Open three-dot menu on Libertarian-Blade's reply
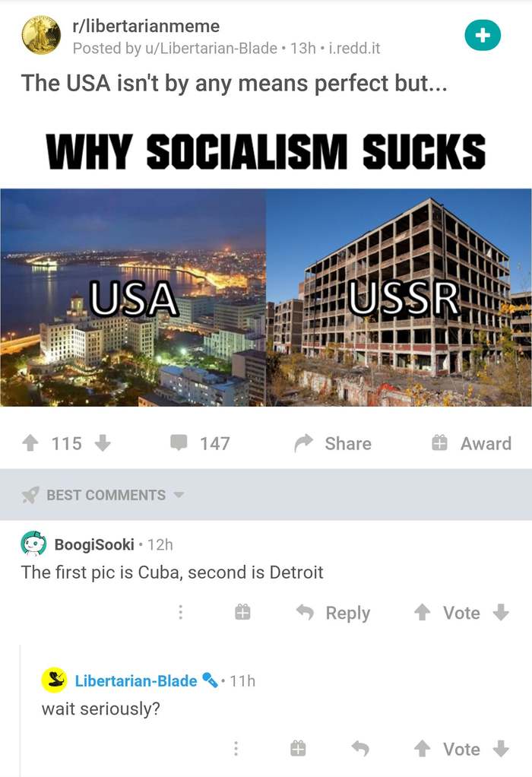 [x=236, y=748]
